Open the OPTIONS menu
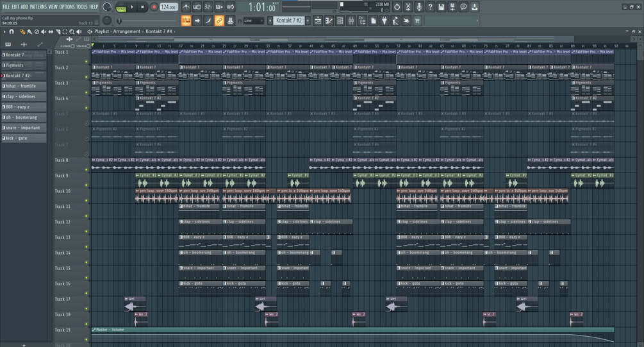 pos(67,6)
